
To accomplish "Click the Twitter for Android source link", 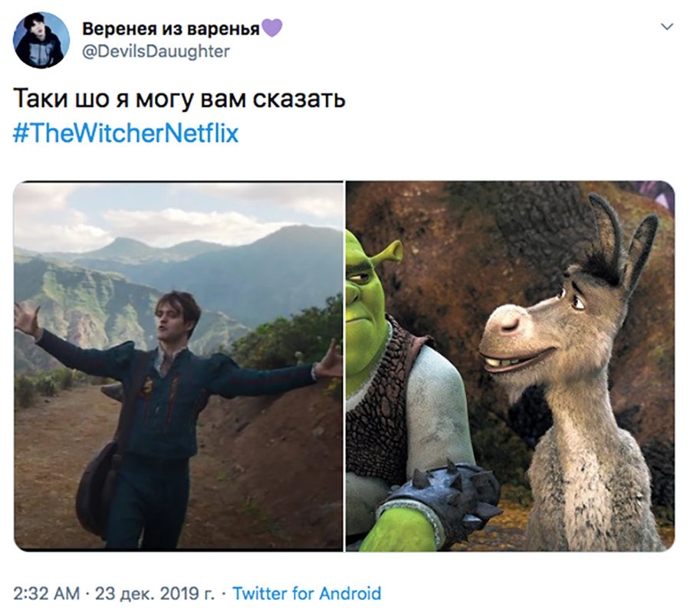I will (x=306, y=594).
